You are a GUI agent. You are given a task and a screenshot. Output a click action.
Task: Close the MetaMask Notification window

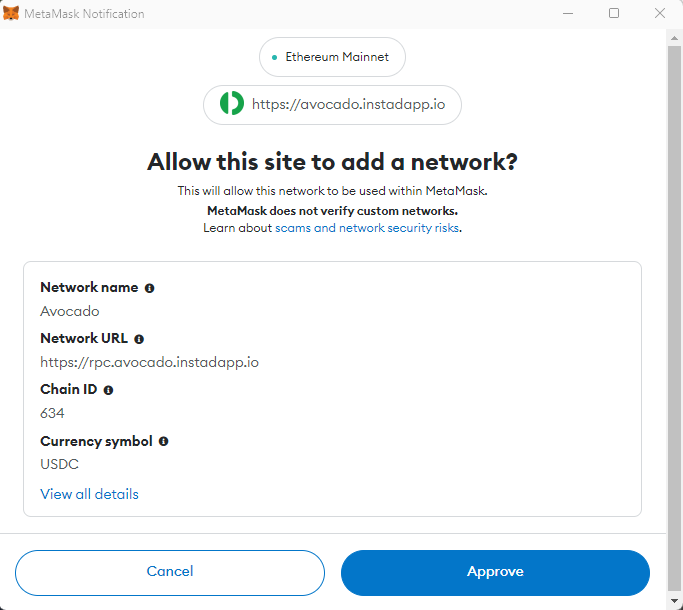(x=660, y=14)
